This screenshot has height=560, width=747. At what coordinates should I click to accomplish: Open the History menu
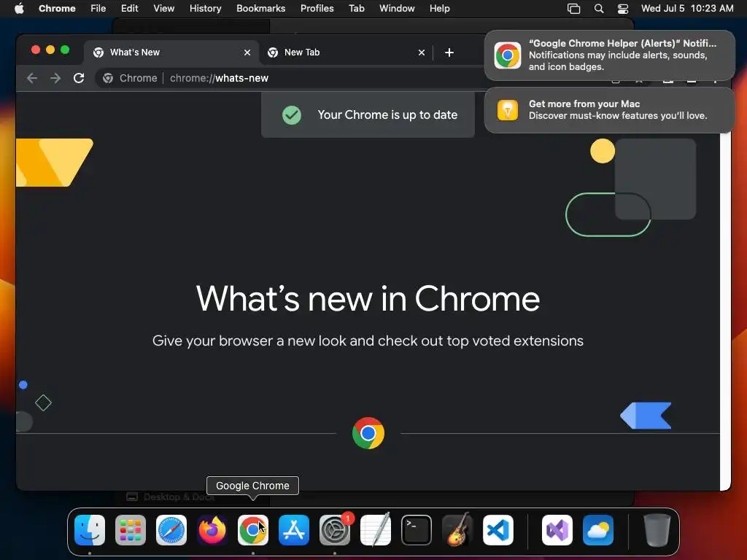click(205, 8)
